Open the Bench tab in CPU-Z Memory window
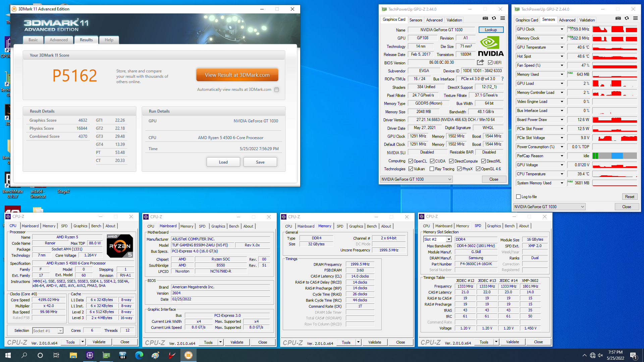Viewport: 644px width, 362px height. pyautogui.click(x=372, y=226)
